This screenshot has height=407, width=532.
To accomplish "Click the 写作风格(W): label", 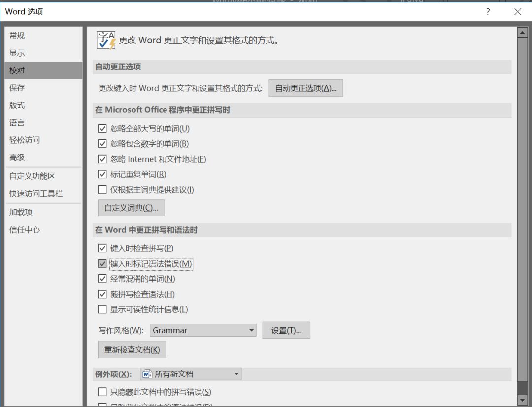I will coord(121,330).
